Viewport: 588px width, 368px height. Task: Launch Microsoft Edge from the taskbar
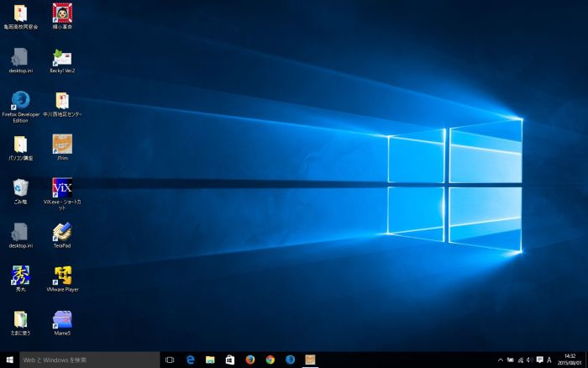coord(190,360)
